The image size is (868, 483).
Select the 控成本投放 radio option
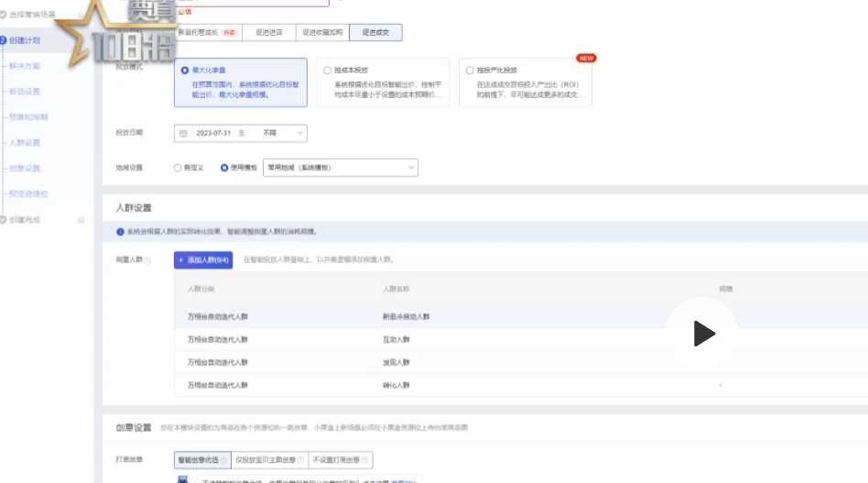[x=328, y=70]
